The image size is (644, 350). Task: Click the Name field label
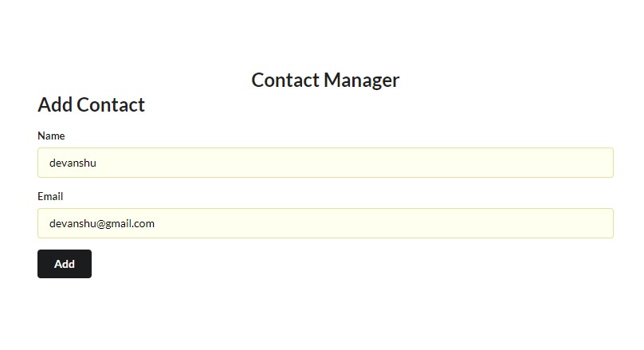51,136
